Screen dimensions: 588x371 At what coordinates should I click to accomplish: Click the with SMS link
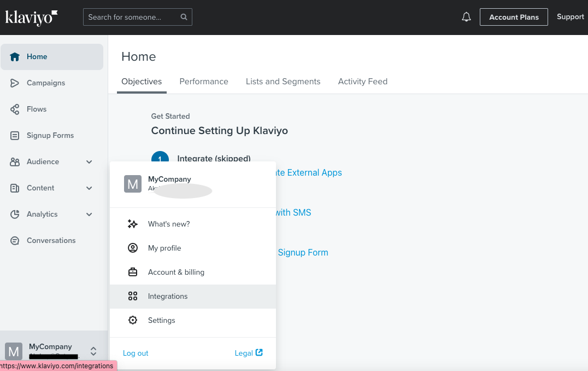(x=293, y=212)
